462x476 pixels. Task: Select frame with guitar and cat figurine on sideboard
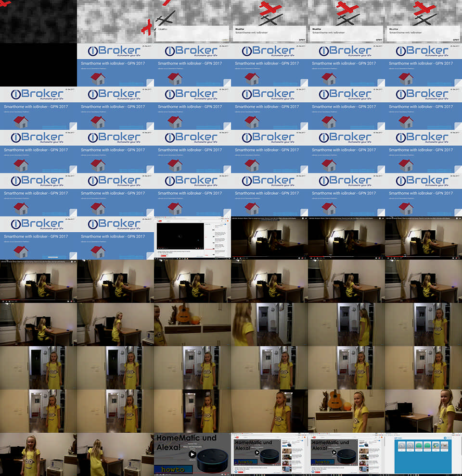click(x=192, y=325)
